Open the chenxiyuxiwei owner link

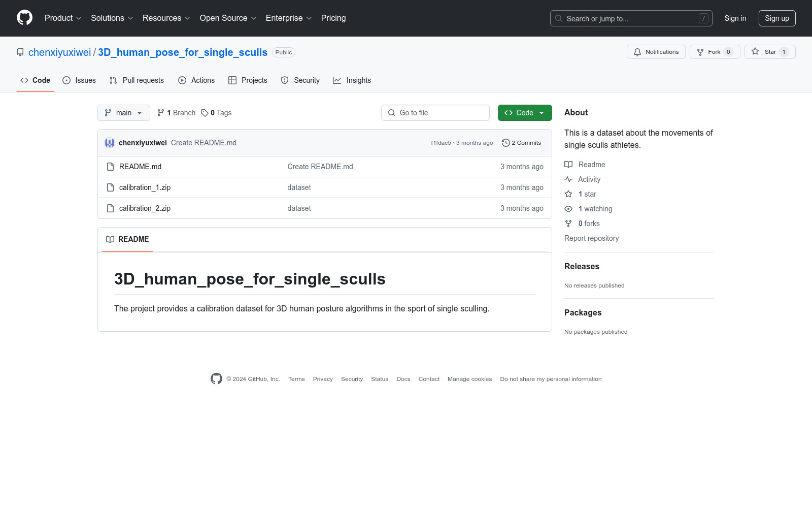(59, 52)
